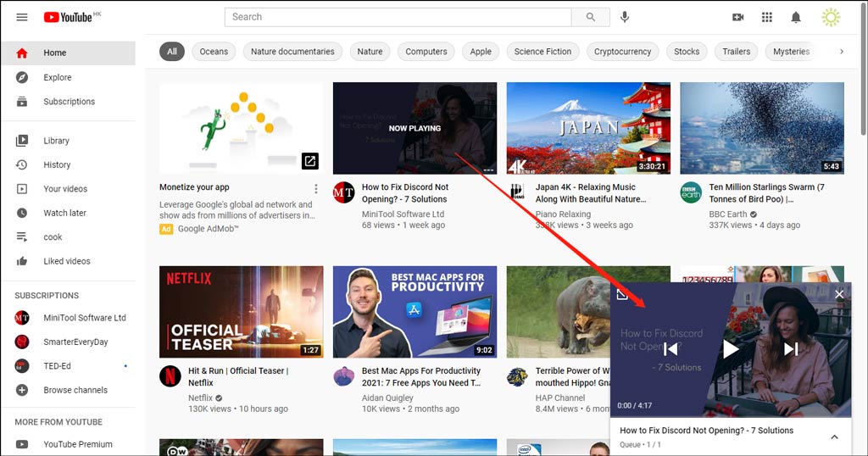Go to Home in sidebar
The height and width of the screenshot is (456, 868).
[x=68, y=53]
